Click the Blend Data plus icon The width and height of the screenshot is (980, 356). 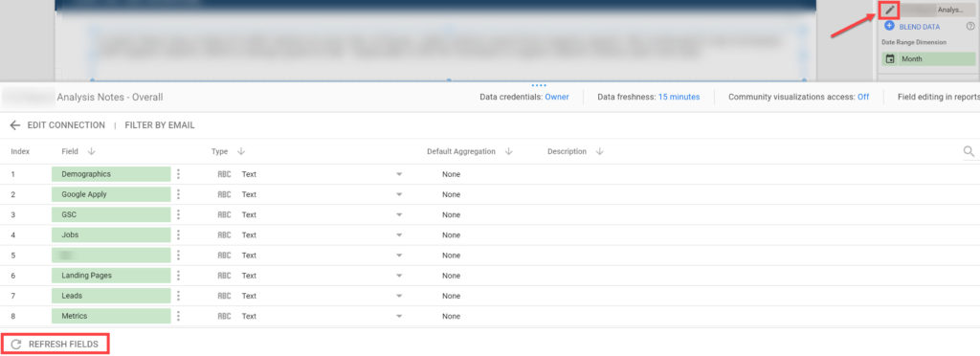click(889, 26)
